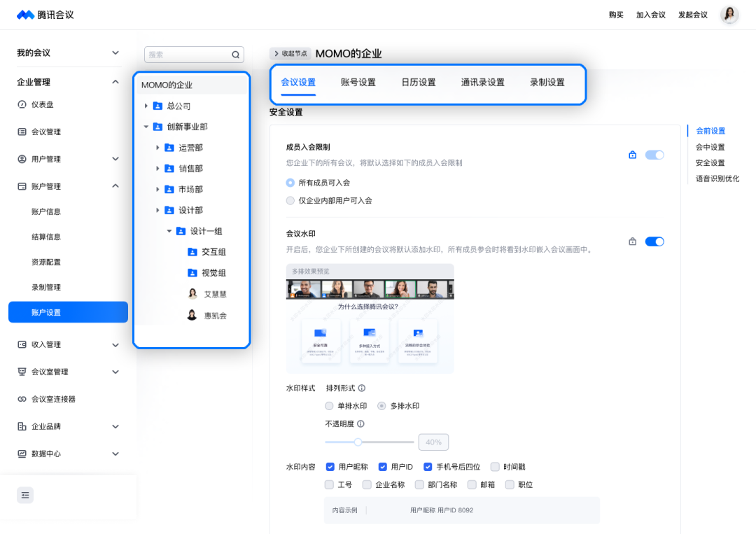Expand the 总公司 tree node arrow
The image size is (756, 534).
(x=146, y=106)
